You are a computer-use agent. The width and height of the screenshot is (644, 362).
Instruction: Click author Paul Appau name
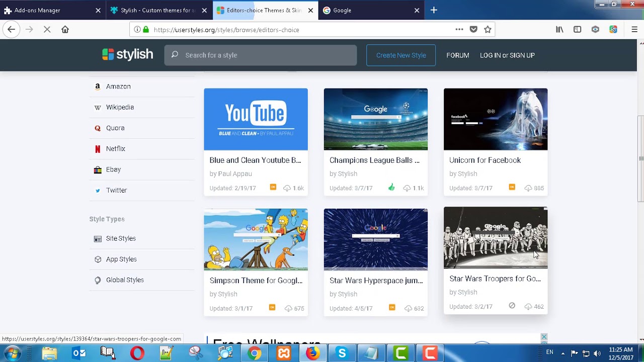click(235, 173)
